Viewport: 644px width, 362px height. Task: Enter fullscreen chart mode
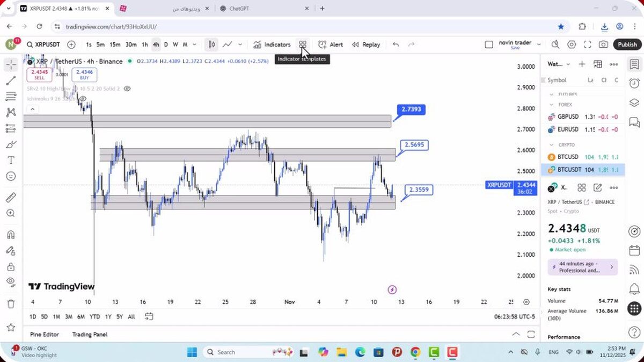click(588, 45)
